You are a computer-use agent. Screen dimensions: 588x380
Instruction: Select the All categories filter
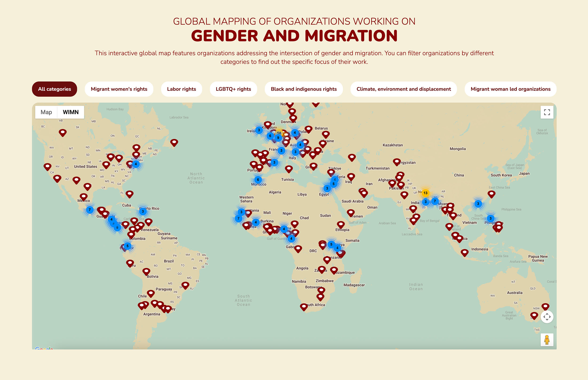click(55, 89)
